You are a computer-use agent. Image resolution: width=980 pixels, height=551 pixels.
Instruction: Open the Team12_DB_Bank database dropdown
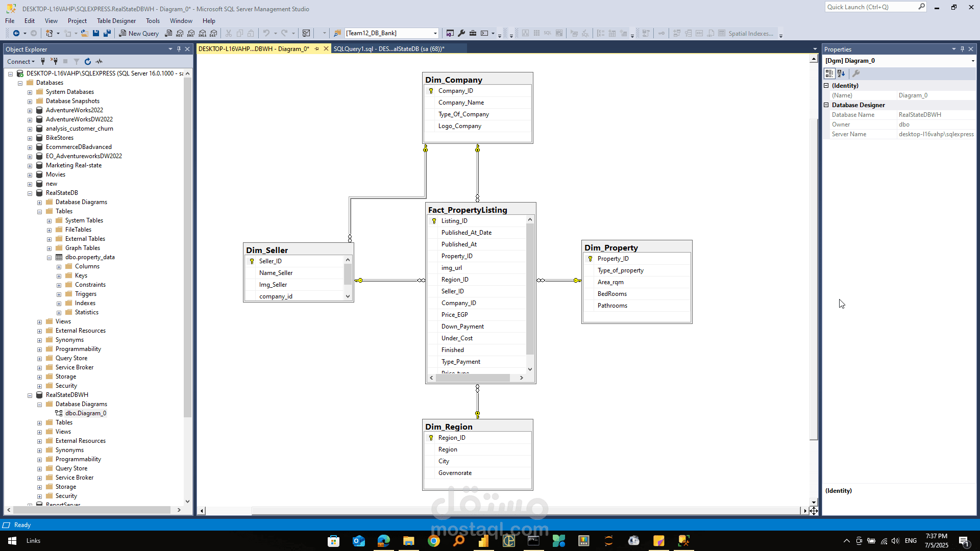(435, 33)
